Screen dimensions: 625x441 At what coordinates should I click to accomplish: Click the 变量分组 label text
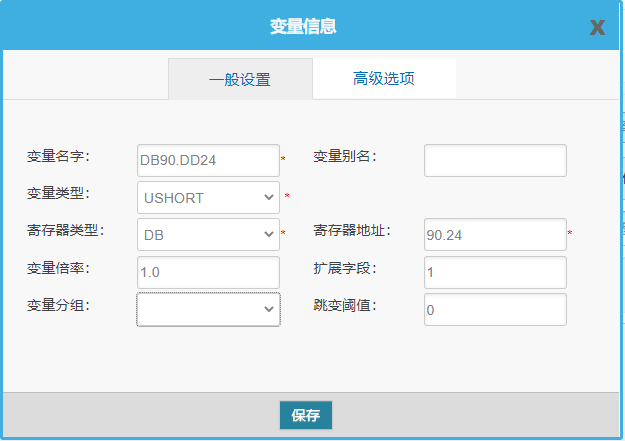tap(59, 305)
